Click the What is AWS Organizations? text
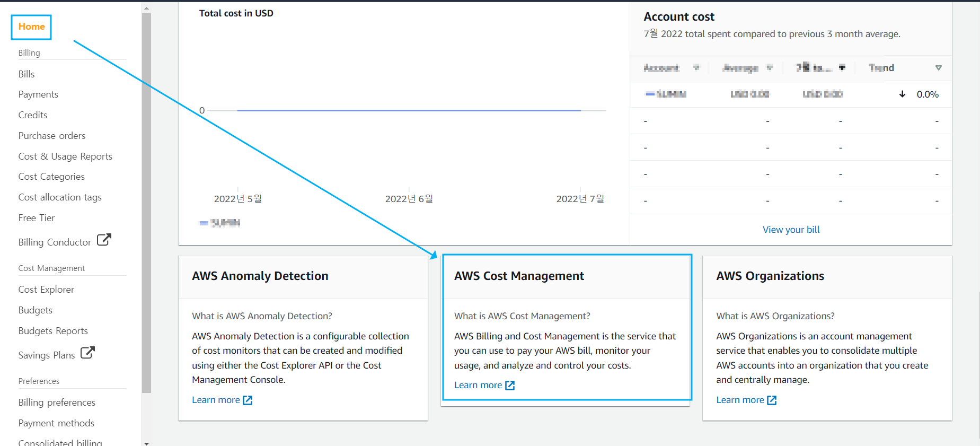This screenshot has height=446, width=980. 775,316
